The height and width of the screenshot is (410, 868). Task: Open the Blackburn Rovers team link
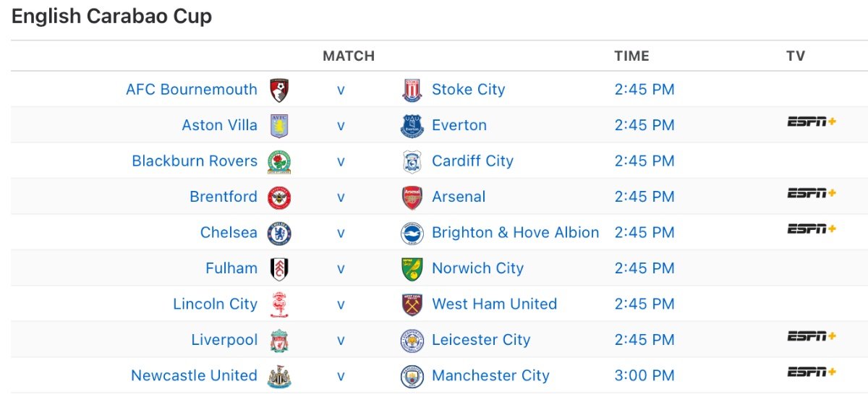click(195, 161)
